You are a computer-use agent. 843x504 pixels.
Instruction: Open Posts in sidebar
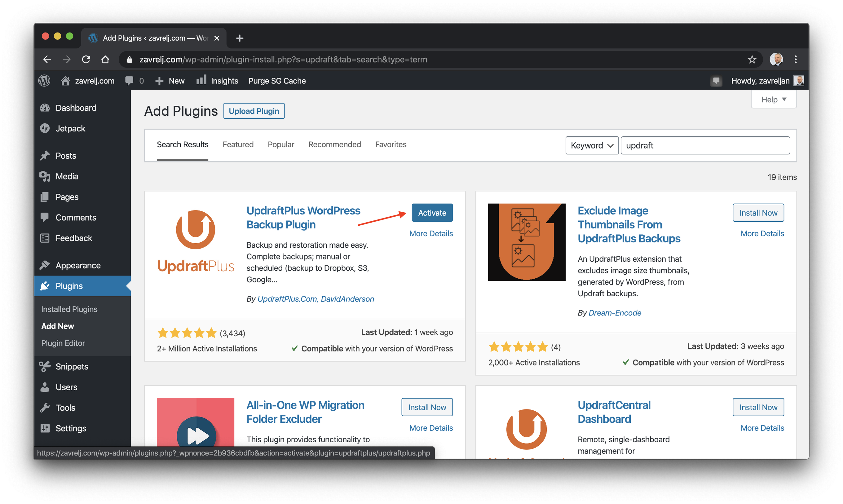point(82,156)
